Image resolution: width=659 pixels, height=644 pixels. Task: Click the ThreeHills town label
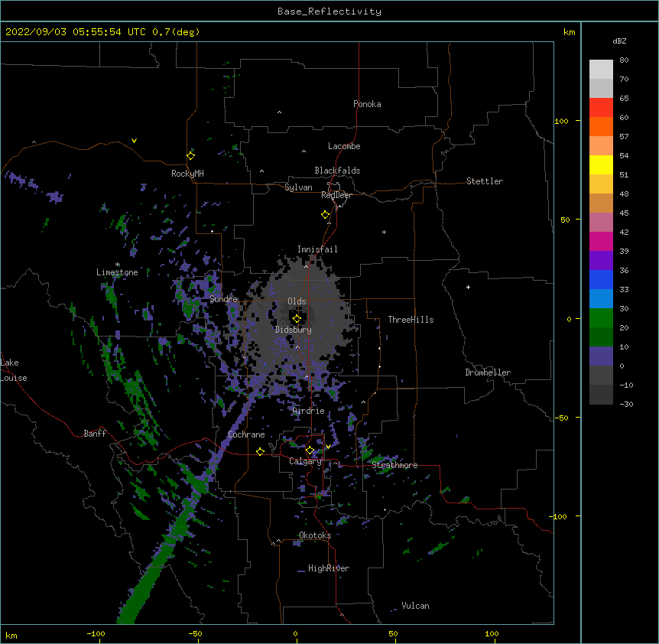(411, 320)
